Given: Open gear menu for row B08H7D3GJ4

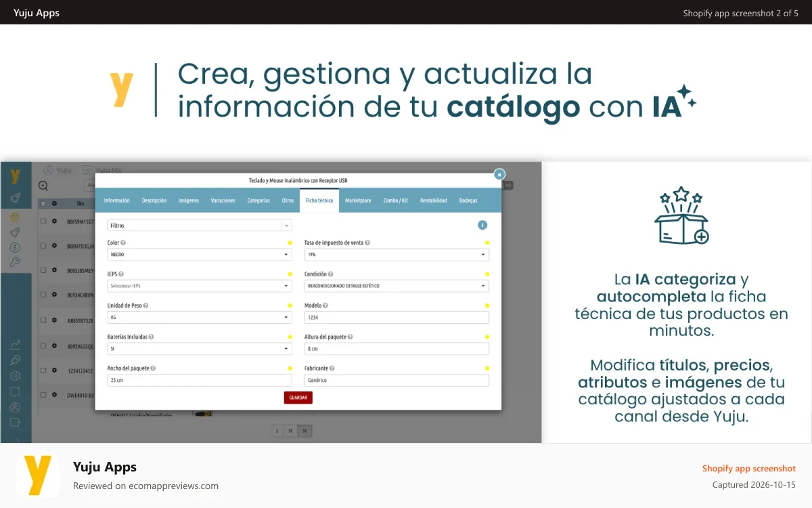Looking at the screenshot, I should pos(54,245).
